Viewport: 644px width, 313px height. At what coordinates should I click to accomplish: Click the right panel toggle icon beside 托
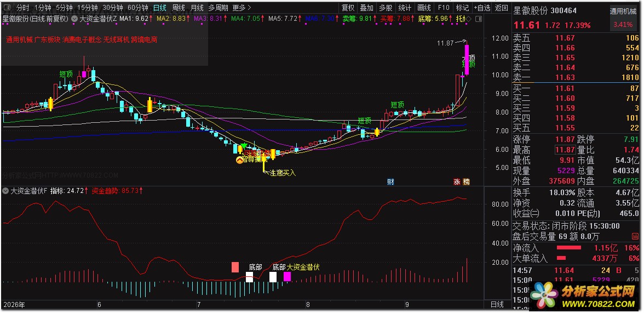(478, 19)
